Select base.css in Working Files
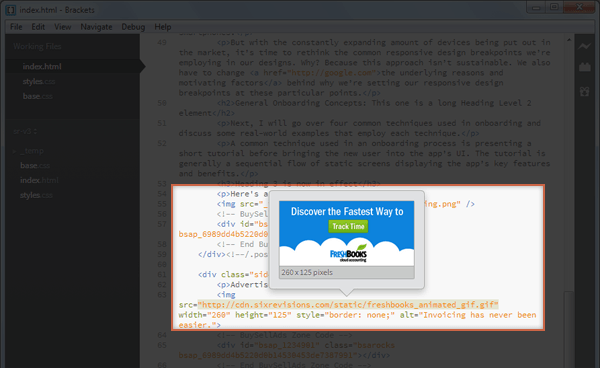 pyautogui.click(x=38, y=96)
